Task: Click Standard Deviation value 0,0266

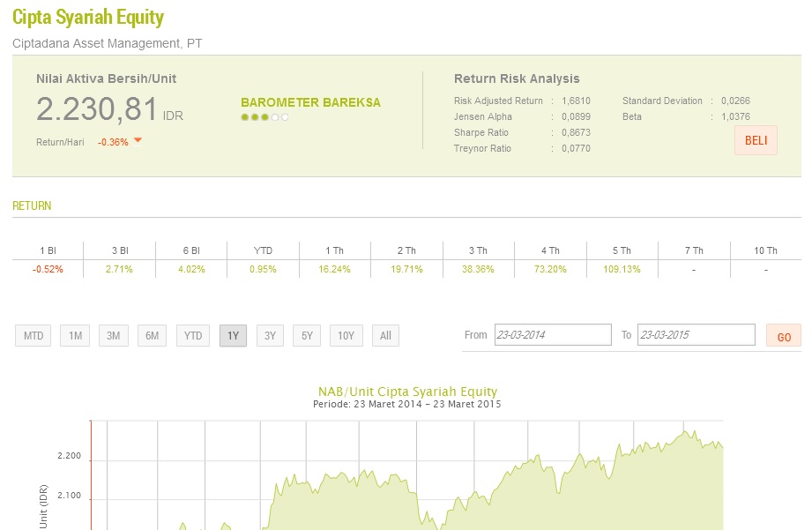Action: (x=735, y=101)
